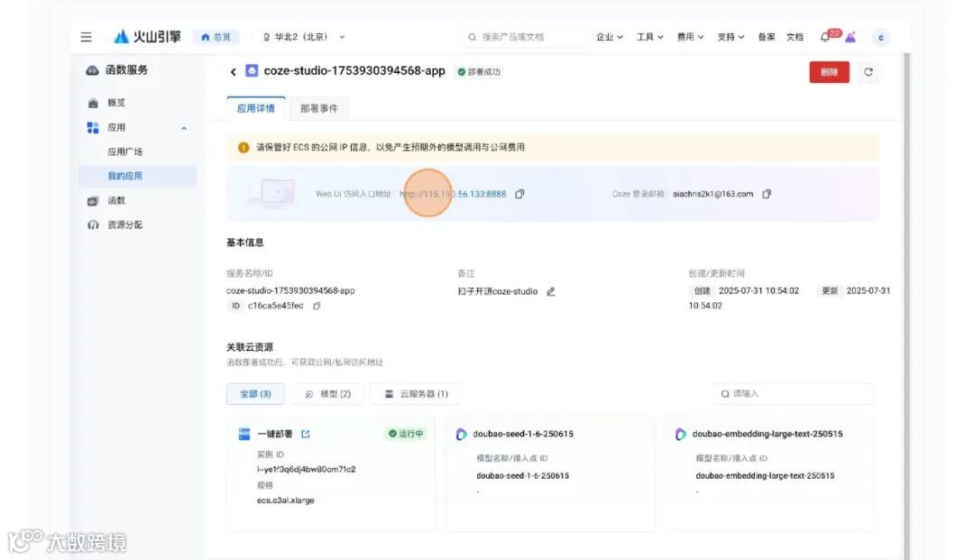974x560 pixels.
Task: Open the 企业 dropdown menu
Action: point(610,37)
